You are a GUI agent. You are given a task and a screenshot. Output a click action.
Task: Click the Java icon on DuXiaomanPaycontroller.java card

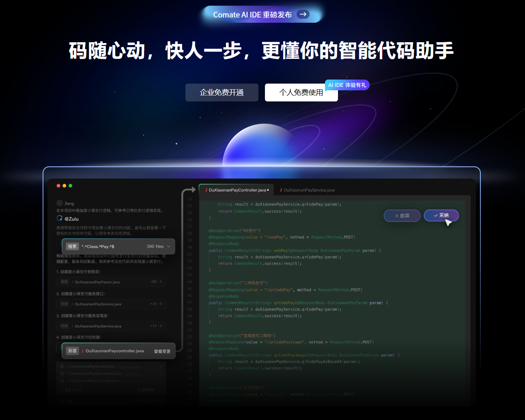pyautogui.click(x=82, y=351)
